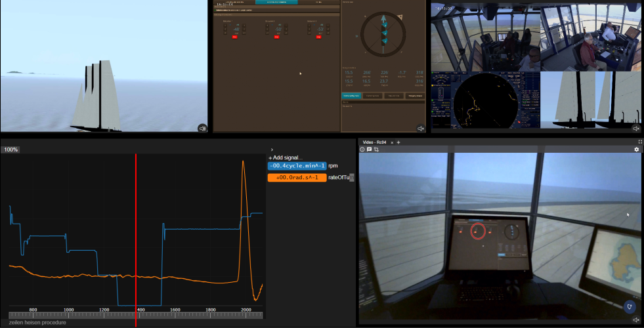The image size is (644, 328).
Task: Select the orange rateOfTurn signal value badge
Action: pos(297,178)
